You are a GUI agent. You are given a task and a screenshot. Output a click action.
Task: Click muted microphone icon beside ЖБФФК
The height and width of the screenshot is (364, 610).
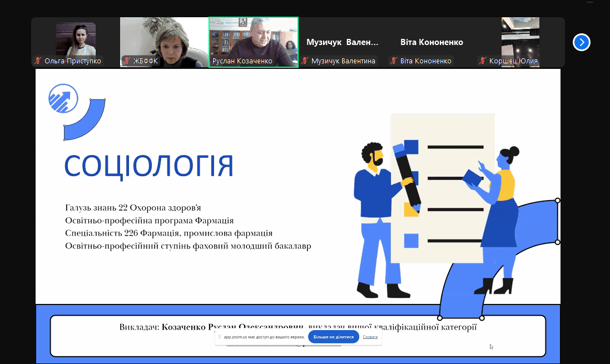(x=126, y=61)
